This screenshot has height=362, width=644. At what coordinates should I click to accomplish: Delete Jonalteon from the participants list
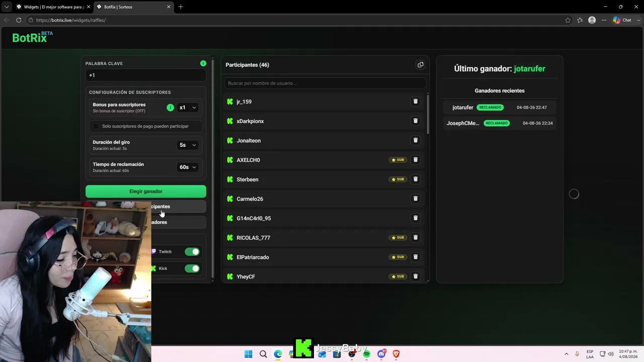tap(416, 140)
